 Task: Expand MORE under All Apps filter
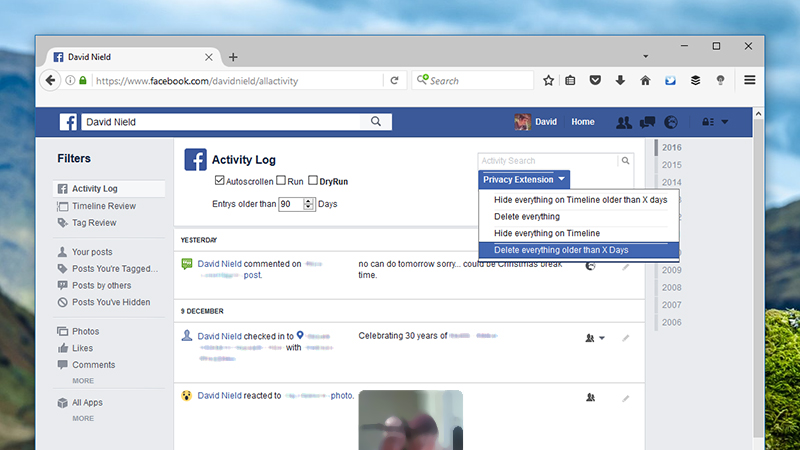click(83, 418)
